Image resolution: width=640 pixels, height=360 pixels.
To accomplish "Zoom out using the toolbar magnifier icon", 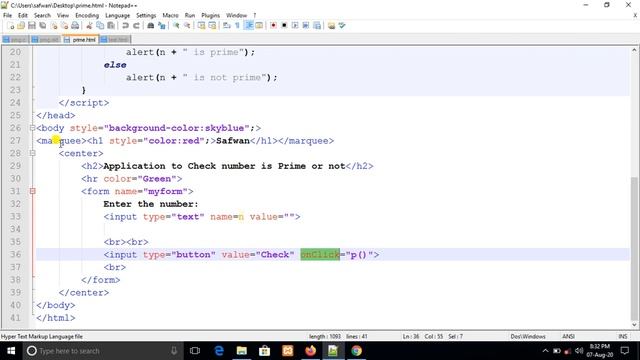I will pyautogui.click(x=187, y=26).
